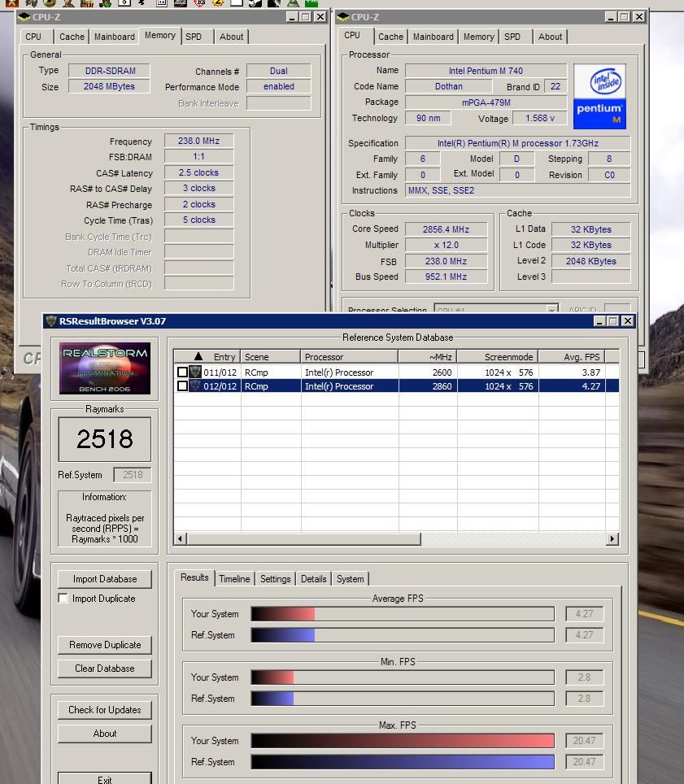Click the shield icon of entry 012/012
The height and width of the screenshot is (784, 684).
click(195, 386)
